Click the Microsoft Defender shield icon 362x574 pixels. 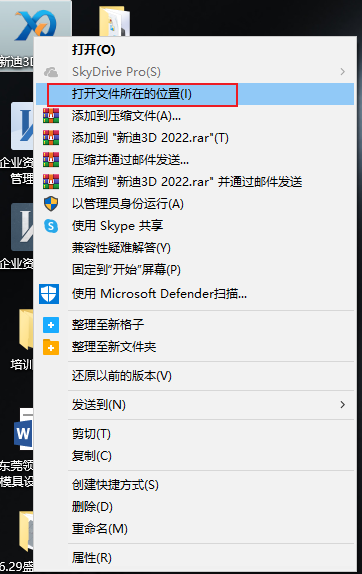click(x=49, y=294)
